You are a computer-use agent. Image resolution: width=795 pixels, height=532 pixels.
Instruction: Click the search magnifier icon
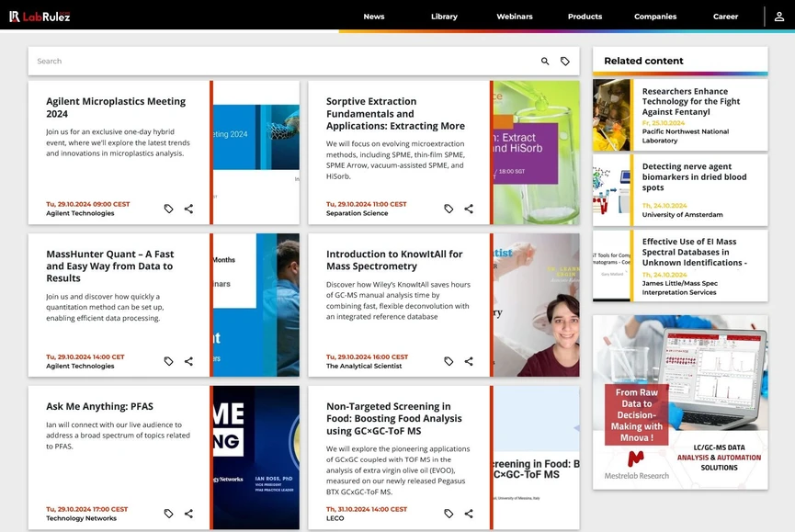[545, 62]
